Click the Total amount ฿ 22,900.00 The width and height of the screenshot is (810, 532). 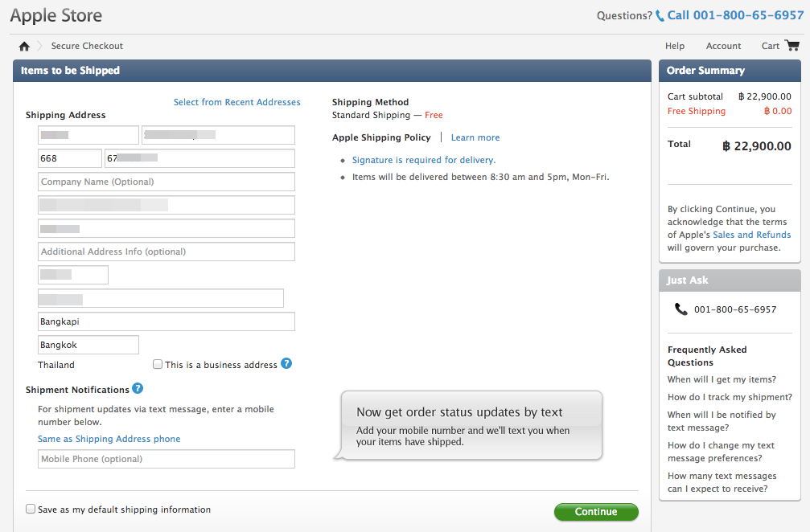point(757,146)
